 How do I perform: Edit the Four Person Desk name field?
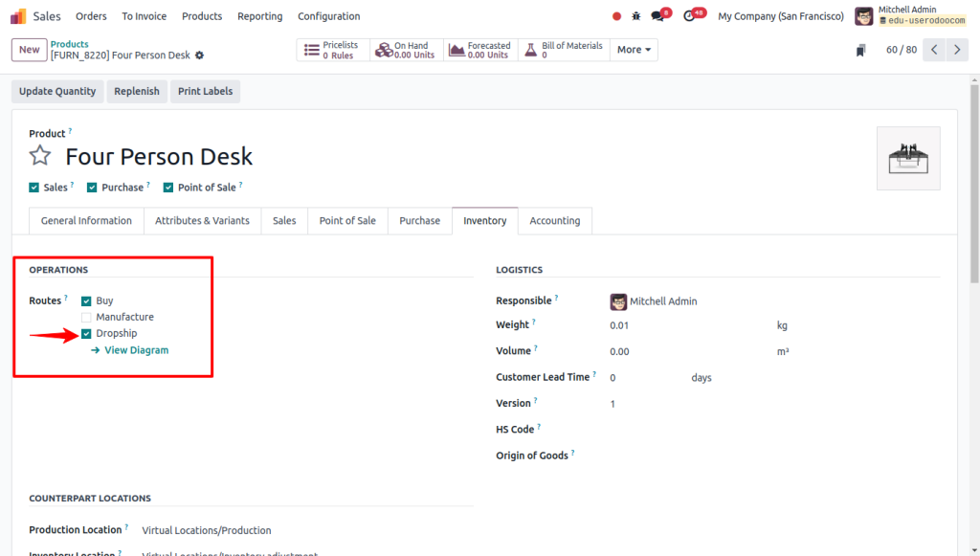pos(159,156)
